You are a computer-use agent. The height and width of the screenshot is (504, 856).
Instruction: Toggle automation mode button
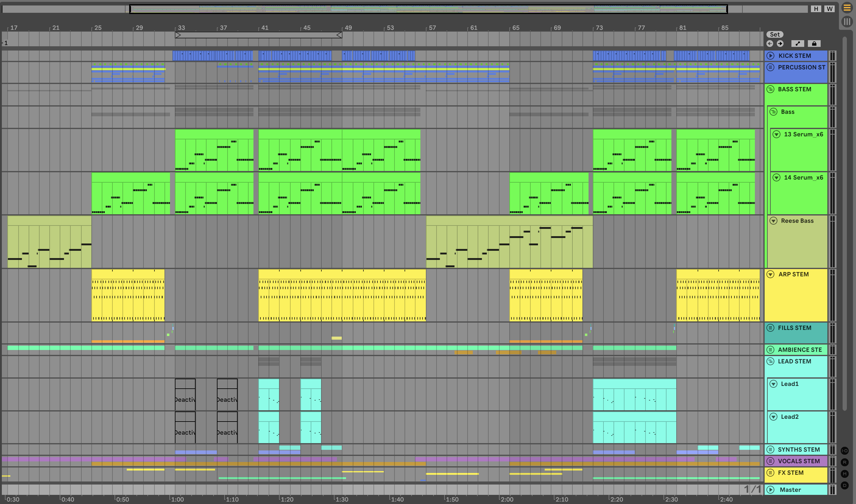pyautogui.click(x=798, y=44)
